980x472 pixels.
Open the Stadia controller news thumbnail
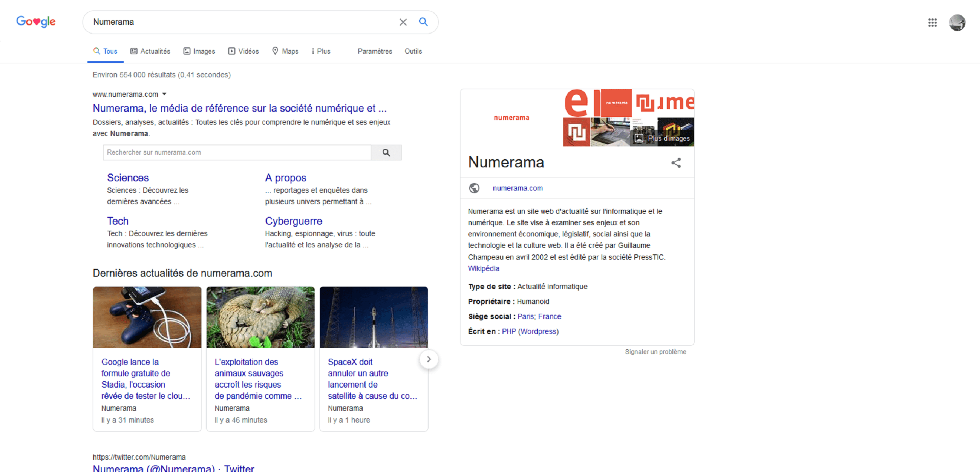click(147, 317)
